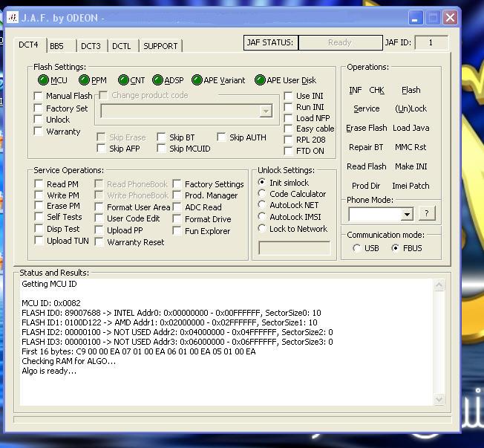Screen dimensions: 484x448
Task: Enable the Self Tests checkbox
Action: pyautogui.click(x=39, y=217)
